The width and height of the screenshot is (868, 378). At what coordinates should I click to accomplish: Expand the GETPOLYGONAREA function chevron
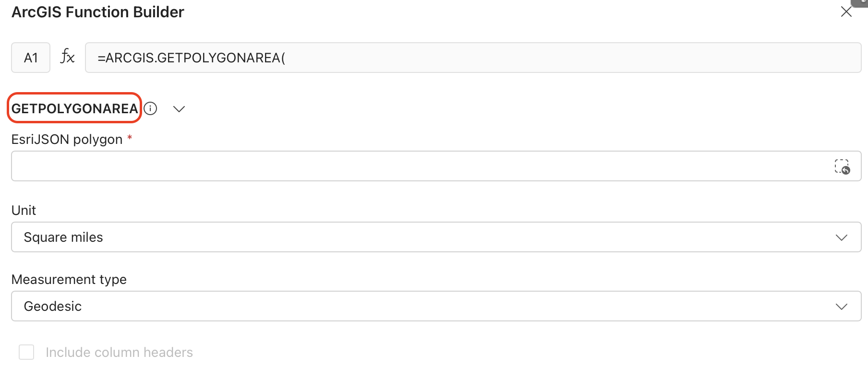pyautogui.click(x=179, y=109)
